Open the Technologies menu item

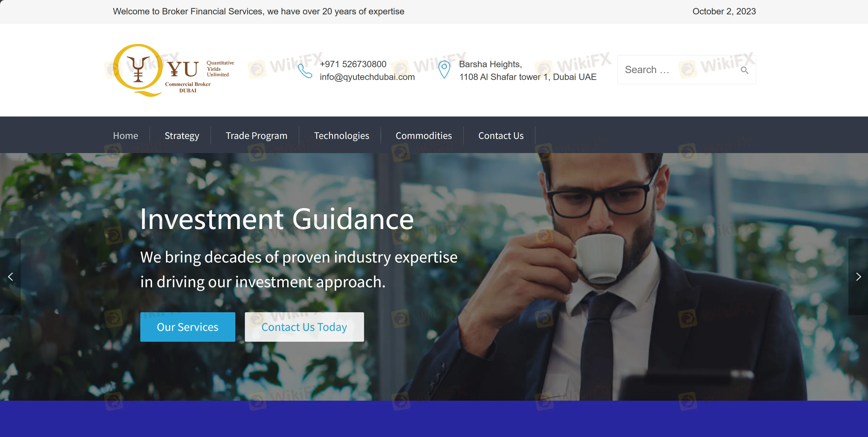[x=341, y=136]
